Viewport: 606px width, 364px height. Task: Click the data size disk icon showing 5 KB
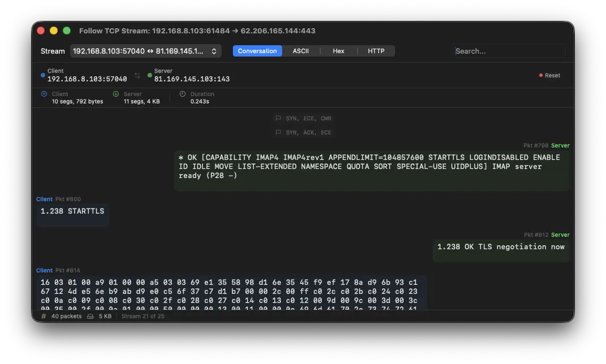click(x=90, y=316)
